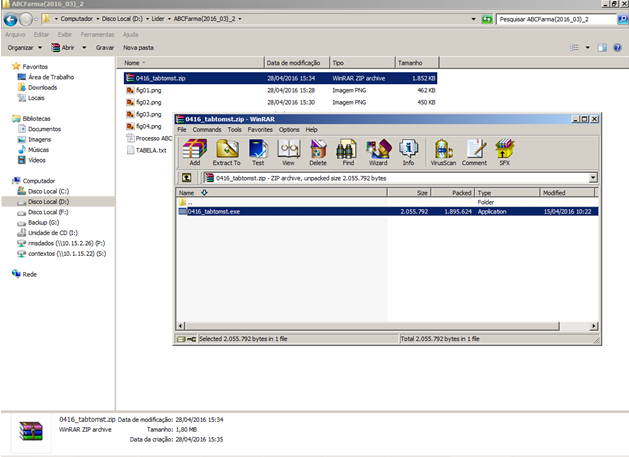Select Unidade de CD (I:)
Viewport: 629px width, 457px height.
53,233
